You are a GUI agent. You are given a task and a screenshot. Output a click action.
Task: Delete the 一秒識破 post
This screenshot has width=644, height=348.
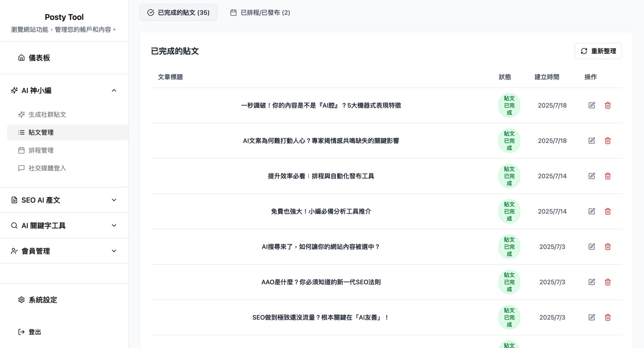608,105
